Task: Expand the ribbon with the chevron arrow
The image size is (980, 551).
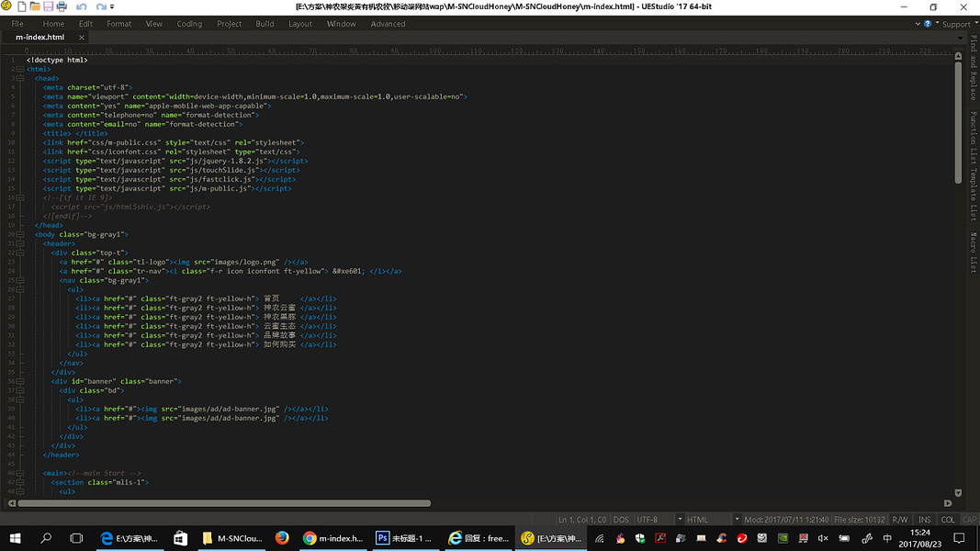Action: tap(918, 24)
